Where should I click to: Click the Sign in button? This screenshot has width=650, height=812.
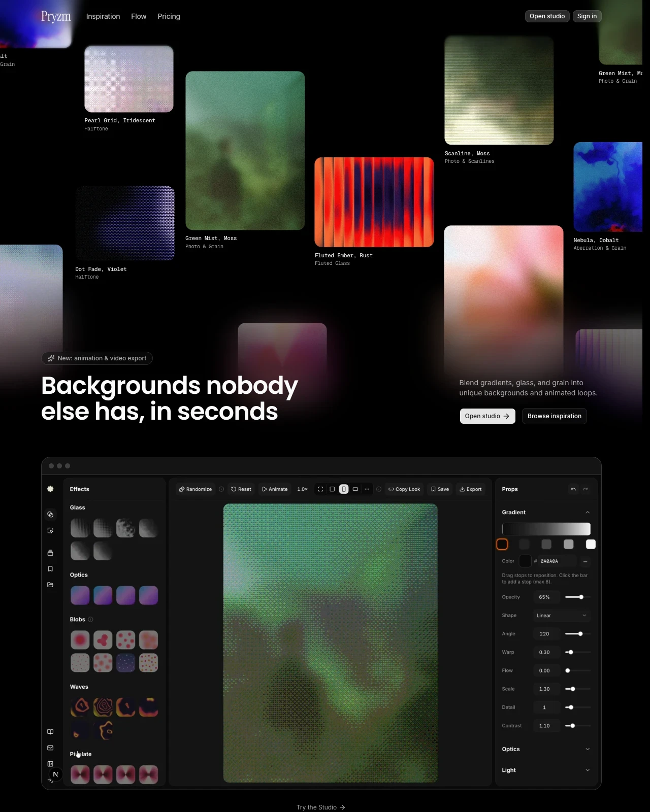pos(587,16)
